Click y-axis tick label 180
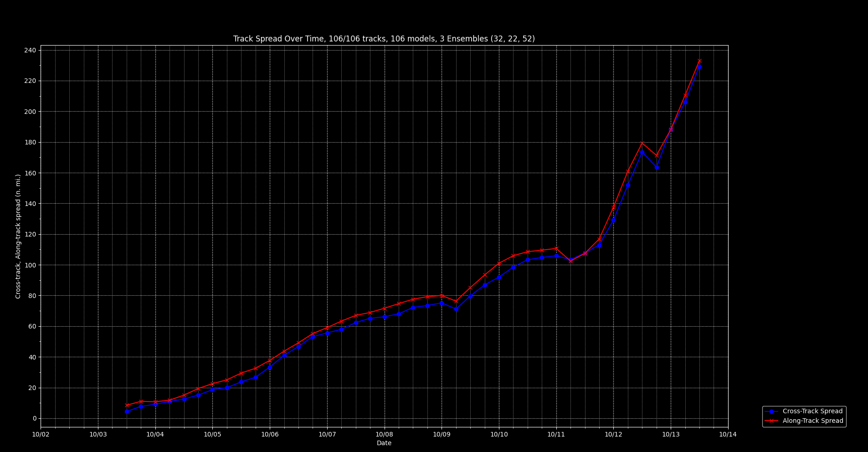 pyautogui.click(x=31, y=143)
